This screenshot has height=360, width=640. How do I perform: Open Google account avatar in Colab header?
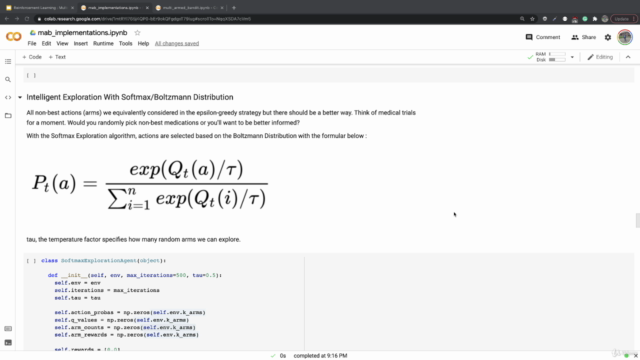click(x=624, y=37)
